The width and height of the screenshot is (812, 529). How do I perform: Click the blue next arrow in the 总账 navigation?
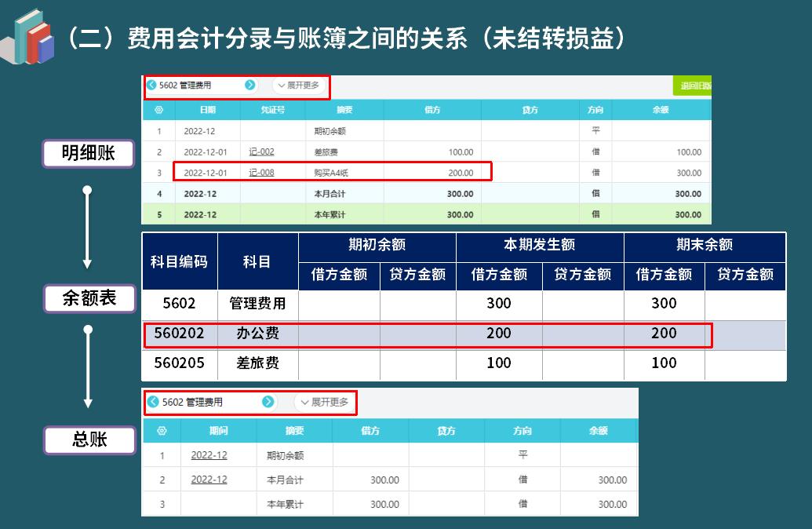(269, 403)
